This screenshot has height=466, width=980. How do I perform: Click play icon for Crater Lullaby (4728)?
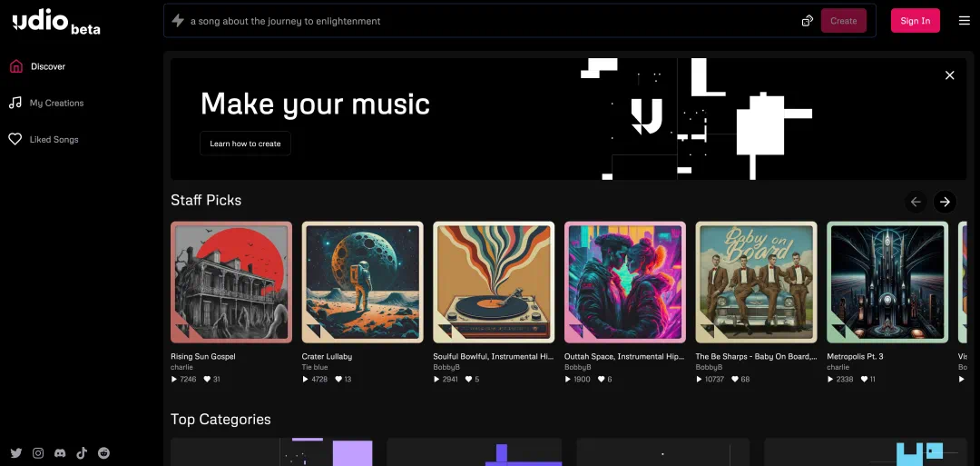306,379
